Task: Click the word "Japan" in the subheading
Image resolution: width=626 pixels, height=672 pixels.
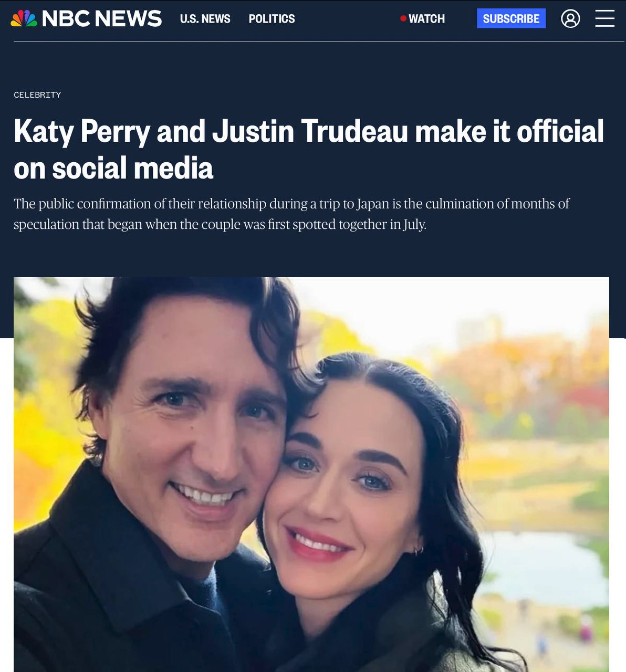Action: [x=373, y=204]
